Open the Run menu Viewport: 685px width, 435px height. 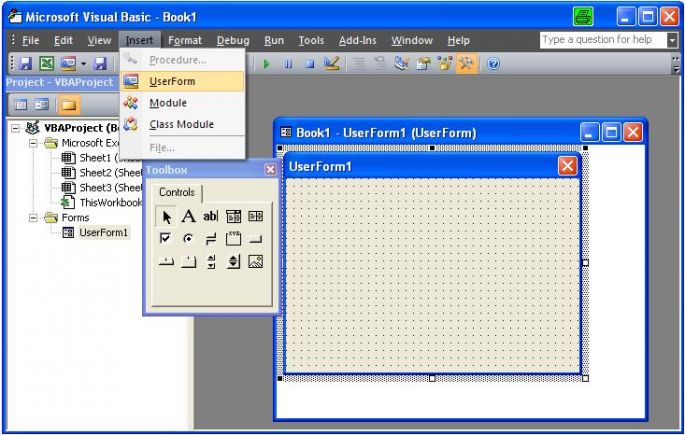click(x=274, y=41)
